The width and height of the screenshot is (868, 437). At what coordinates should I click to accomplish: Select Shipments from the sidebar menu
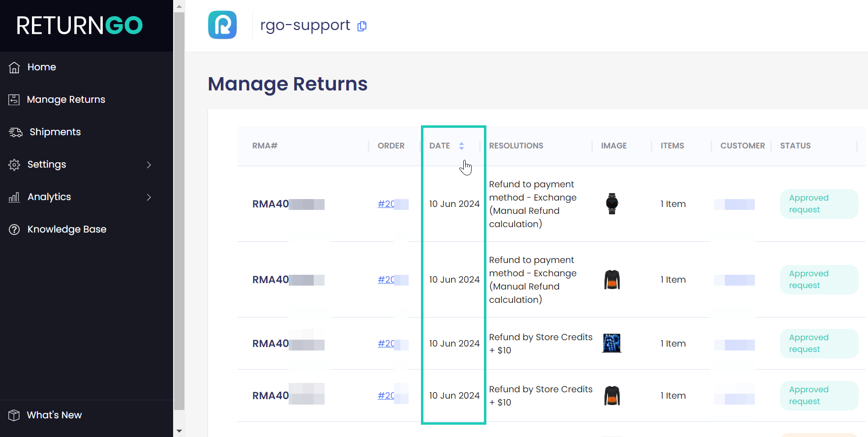55,132
